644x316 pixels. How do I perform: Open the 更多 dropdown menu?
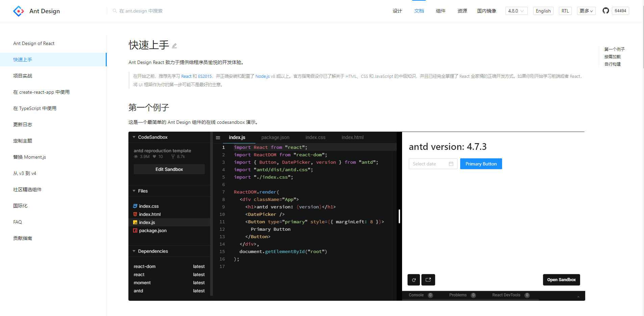(x=586, y=11)
